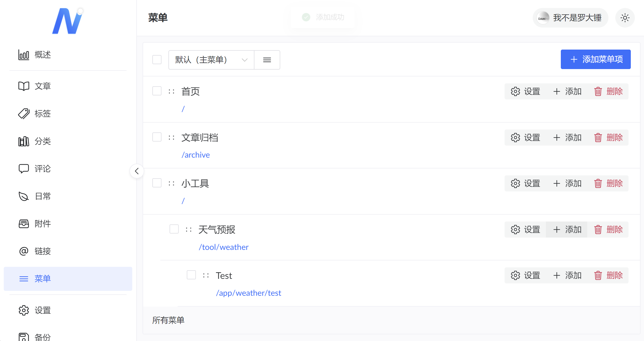Click the user avatar 我不是罗大锤

tap(543, 18)
